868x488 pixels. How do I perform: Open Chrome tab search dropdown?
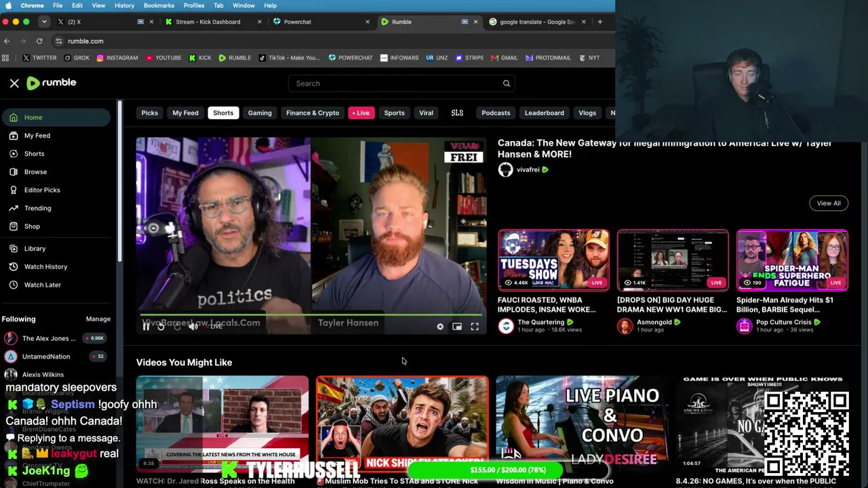coord(44,22)
